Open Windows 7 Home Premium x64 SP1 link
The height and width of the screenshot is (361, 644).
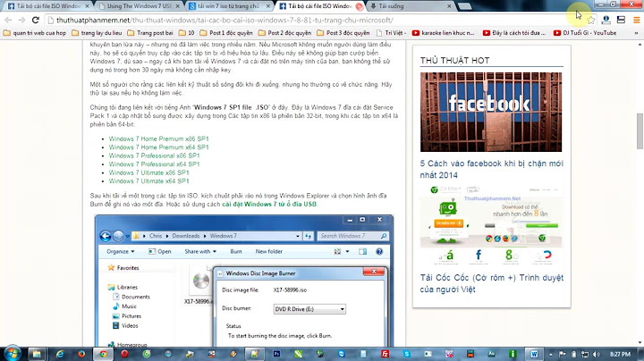click(158, 147)
